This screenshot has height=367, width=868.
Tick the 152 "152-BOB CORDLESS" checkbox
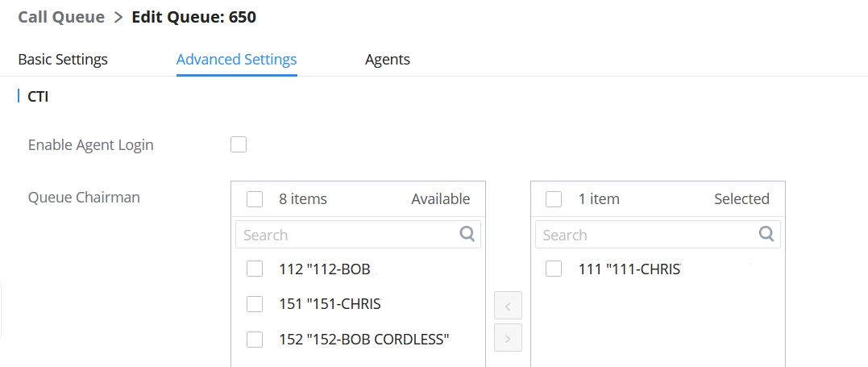click(255, 340)
